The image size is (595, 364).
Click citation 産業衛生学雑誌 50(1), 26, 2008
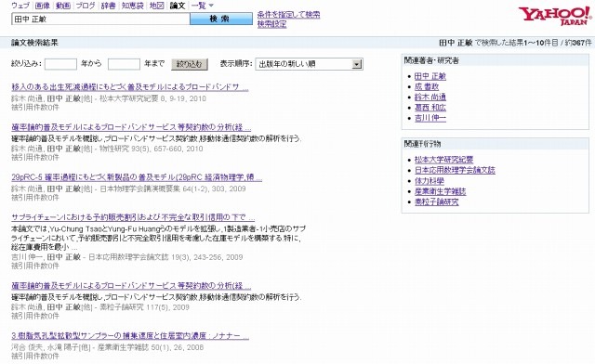tap(151, 347)
